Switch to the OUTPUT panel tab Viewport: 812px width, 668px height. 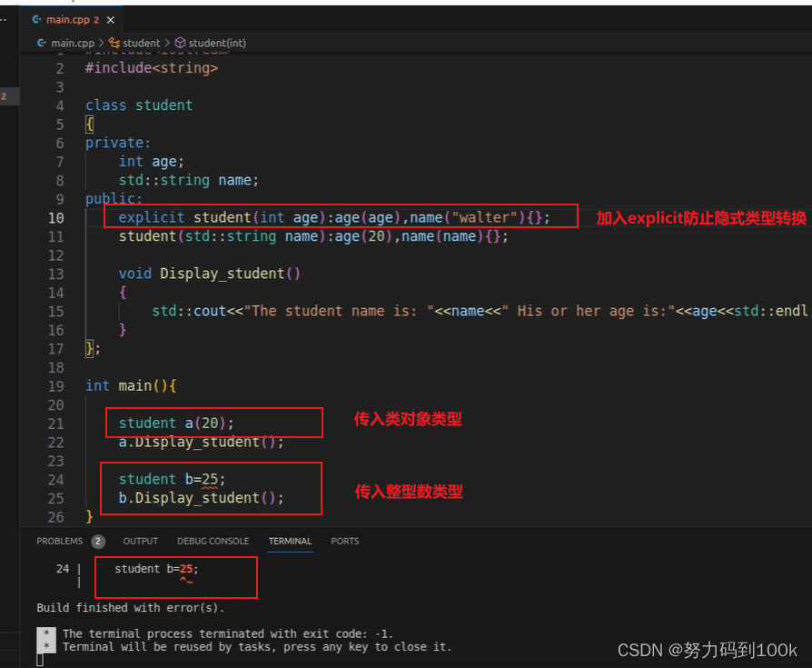pos(140,541)
